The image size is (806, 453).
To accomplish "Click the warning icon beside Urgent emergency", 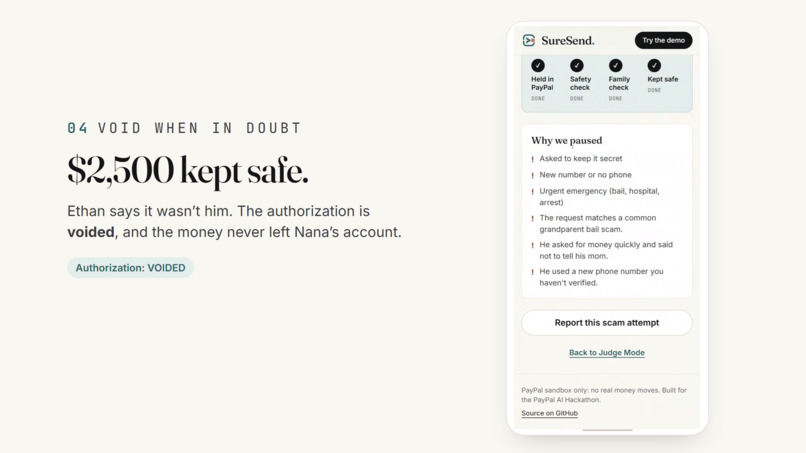I will coord(533,192).
